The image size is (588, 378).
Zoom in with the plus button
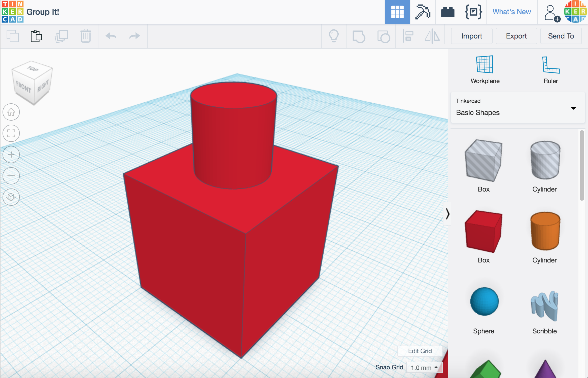[x=11, y=155]
